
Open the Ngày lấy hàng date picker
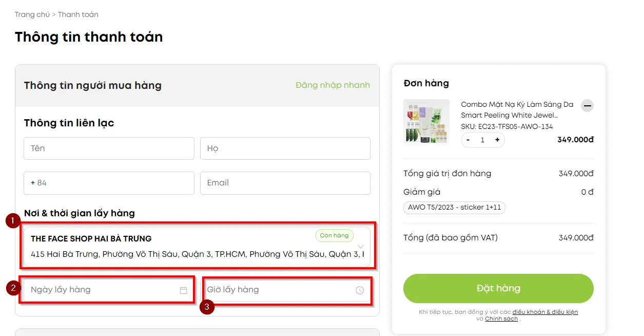click(x=109, y=290)
